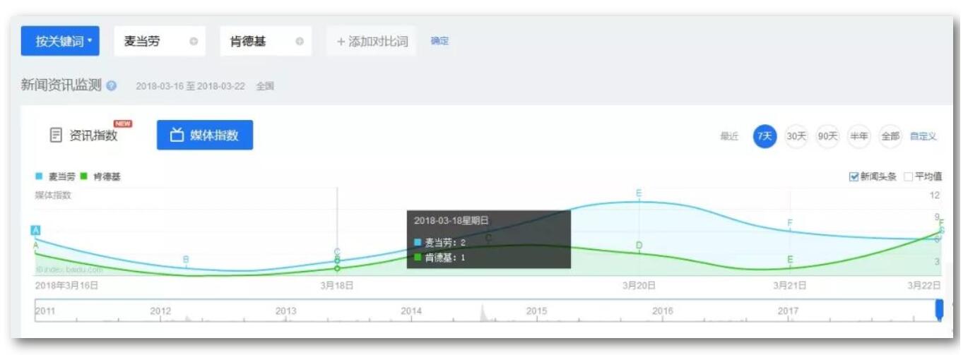Image resolution: width=980 pixels, height=355 pixels.
Task: Click the E news marker at chart peak
Action: (639, 193)
